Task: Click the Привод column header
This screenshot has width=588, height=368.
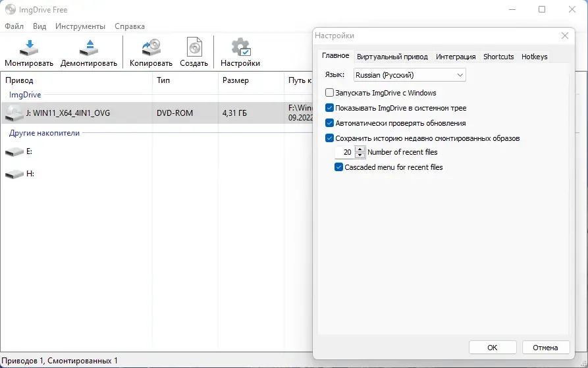Action: 76,80
